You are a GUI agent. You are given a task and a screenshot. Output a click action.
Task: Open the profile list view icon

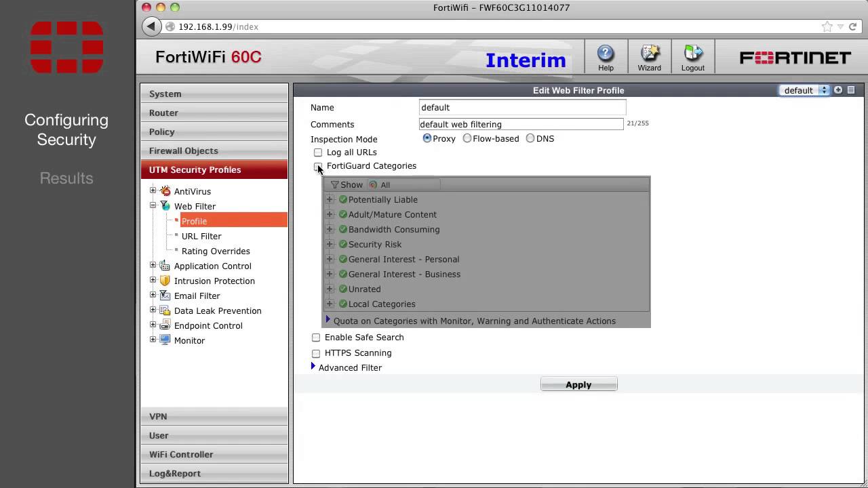tap(851, 90)
